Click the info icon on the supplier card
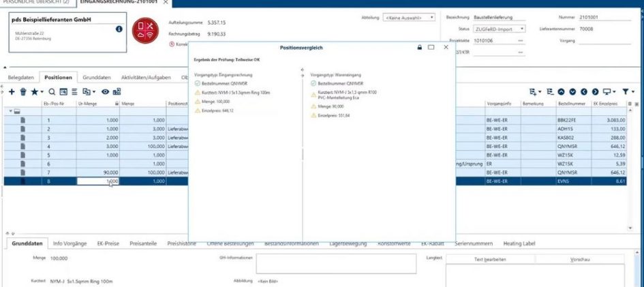Viewport: 644px width, 287px height. pyautogui.click(x=119, y=29)
